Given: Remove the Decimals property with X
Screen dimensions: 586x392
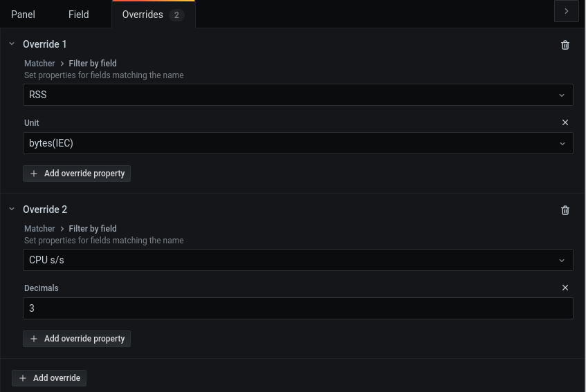Looking at the screenshot, I should [565, 288].
